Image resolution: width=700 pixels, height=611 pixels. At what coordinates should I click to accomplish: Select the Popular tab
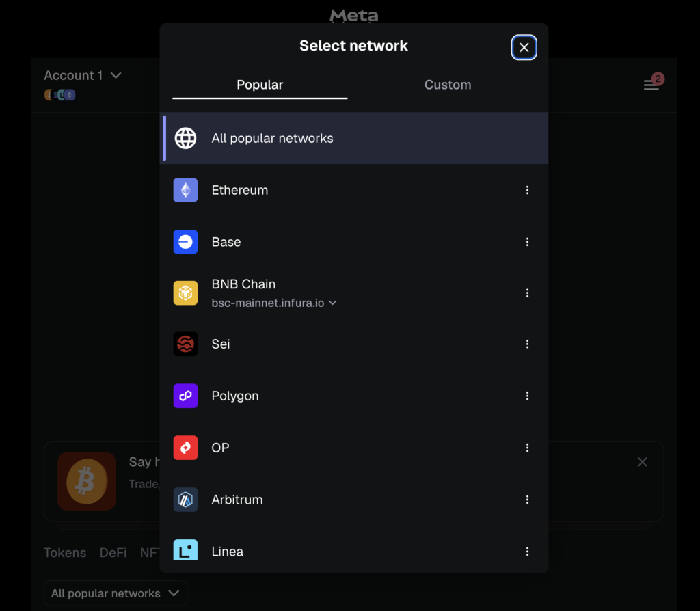coord(260,84)
